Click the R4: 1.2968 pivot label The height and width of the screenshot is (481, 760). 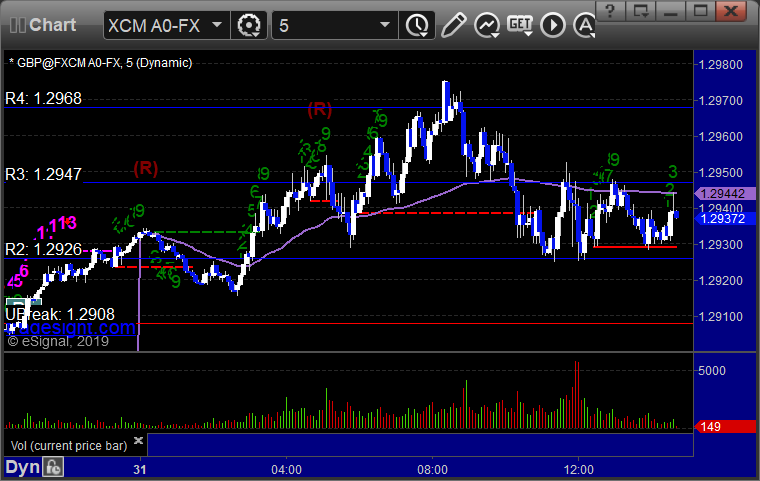click(44, 98)
